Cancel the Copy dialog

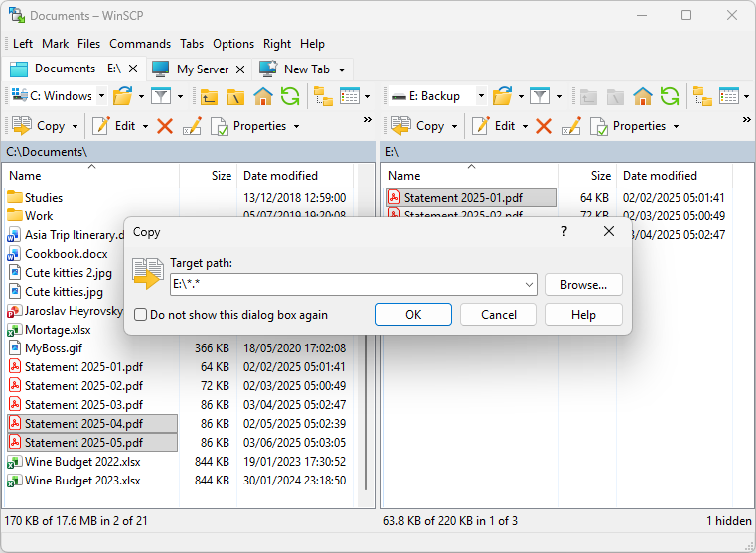pyautogui.click(x=498, y=315)
